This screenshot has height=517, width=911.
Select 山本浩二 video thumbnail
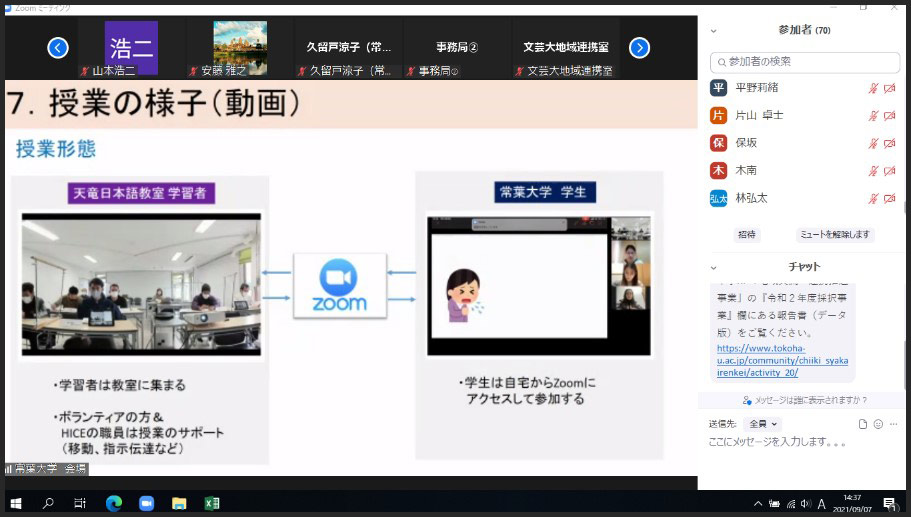coord(131,48)
